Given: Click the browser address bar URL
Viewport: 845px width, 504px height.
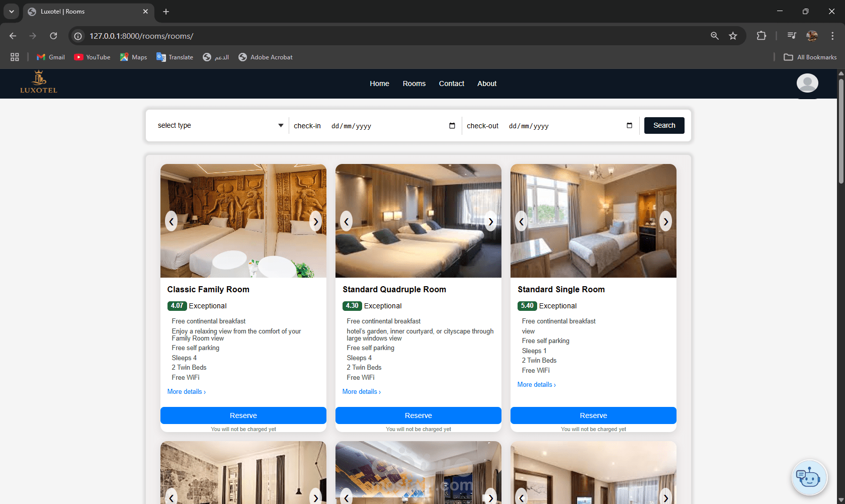Looking at the screenshot, I should tap(141, 36).
